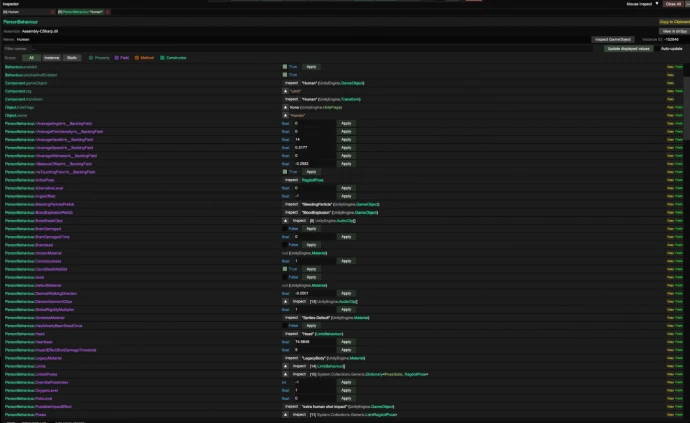The width and height of the screenshot is (690, 423).
Task: Toggle the Braindead boolean checkbox
Action: (285, 245)
